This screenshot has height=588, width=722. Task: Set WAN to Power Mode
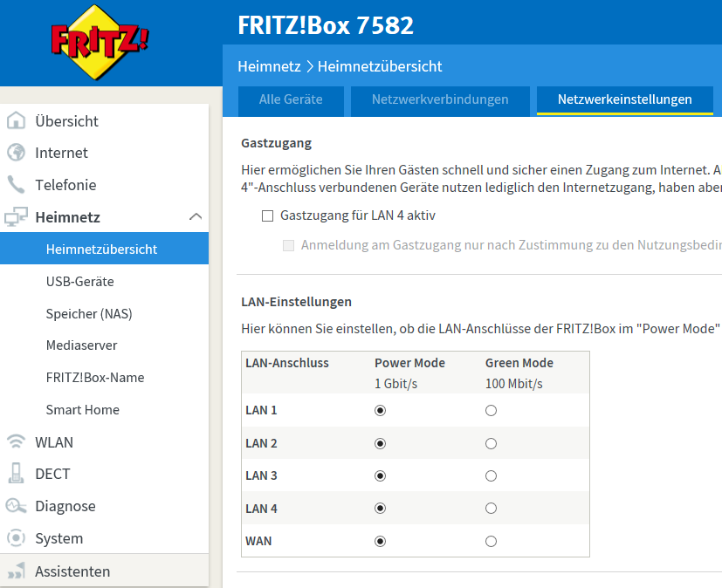380,541
